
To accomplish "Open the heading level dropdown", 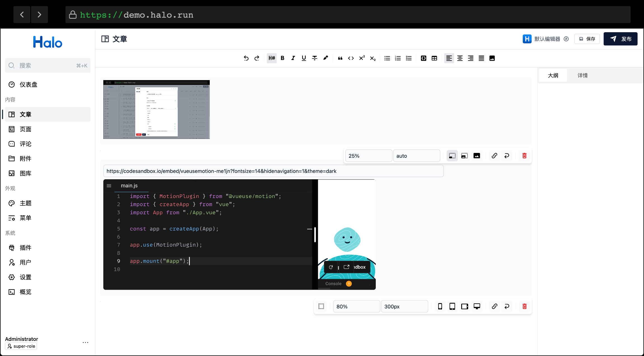I will (271, 58).
